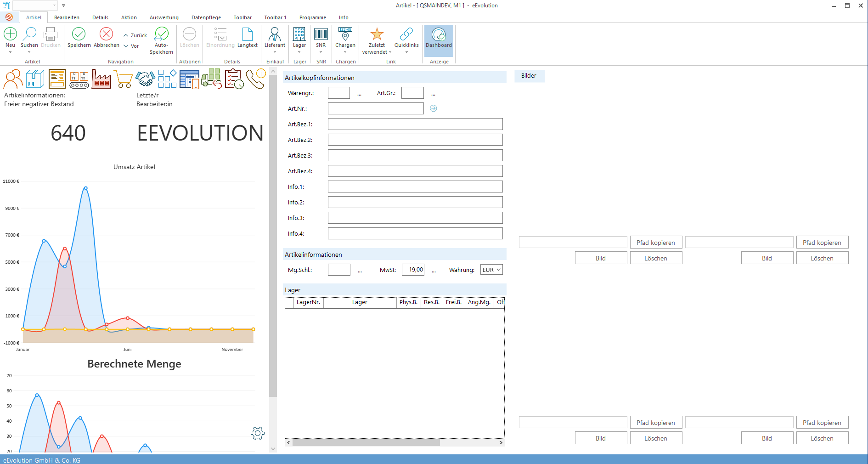Click the MwSt value field 19,00
Image resolution: width=868 pixels, height=464 pixels.
[x=413, y=270]
